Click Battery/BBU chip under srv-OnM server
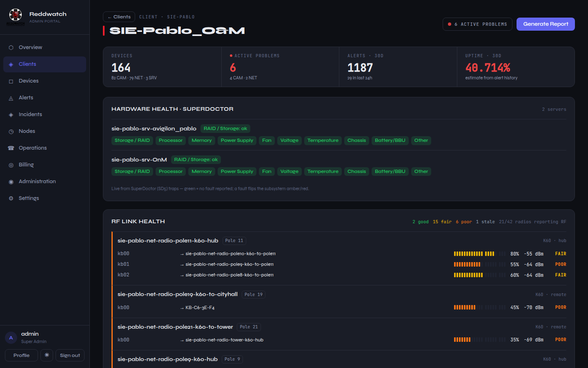588x368 pixels. pyautogui.click(x=390, y=171)
